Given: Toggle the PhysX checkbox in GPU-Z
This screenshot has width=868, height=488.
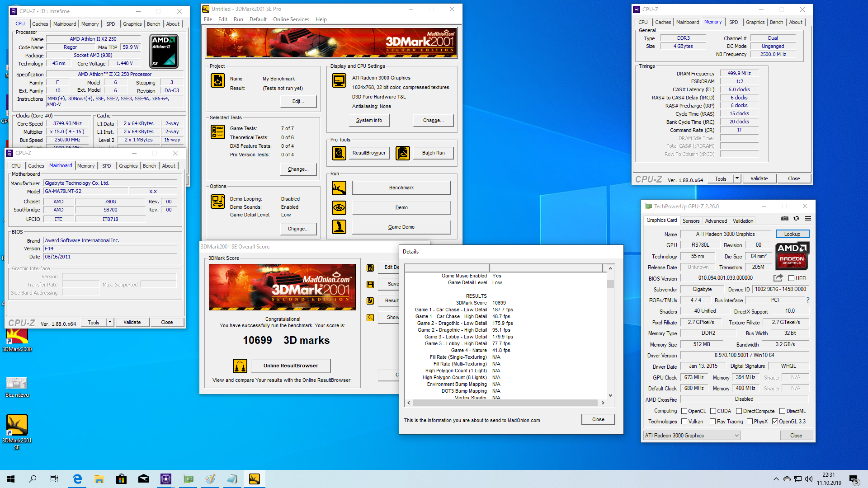Looking at the screenshot, I should (750, 422).
